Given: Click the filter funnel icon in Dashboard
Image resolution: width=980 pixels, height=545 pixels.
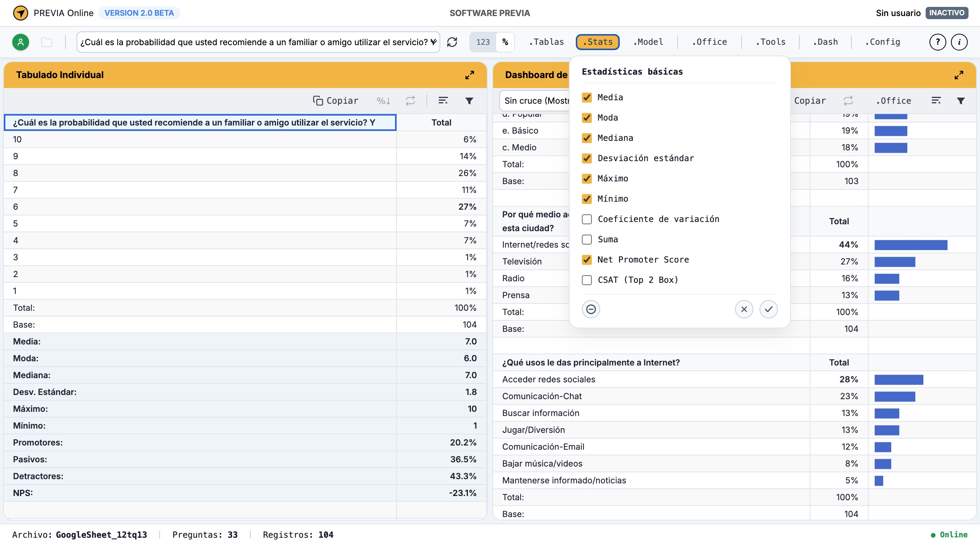Looking at the screenshot, I should pyautogui.click(x=961, y=101).
